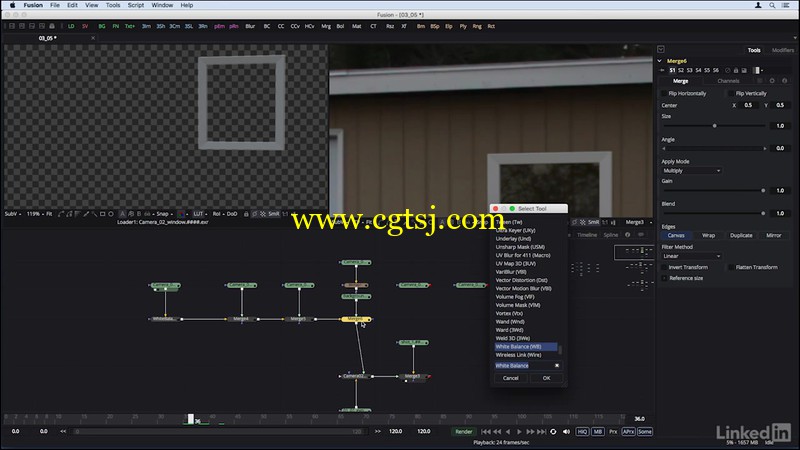Toggle Prx proxy mode
The image size is (800, 450).
click(613, 432)
